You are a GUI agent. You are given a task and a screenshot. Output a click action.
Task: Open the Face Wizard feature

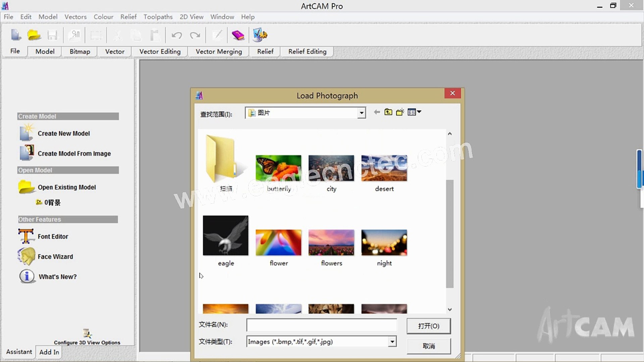(x=55, y=256)
